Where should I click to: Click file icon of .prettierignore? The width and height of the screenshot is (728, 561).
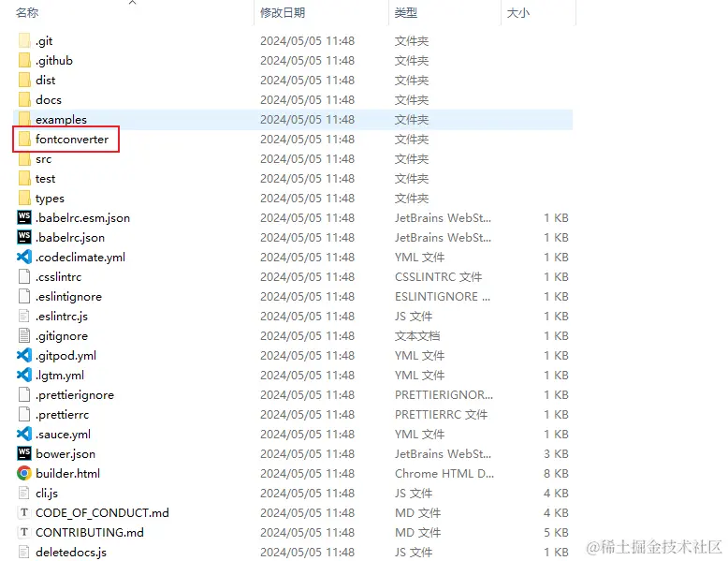coord(24,394)
